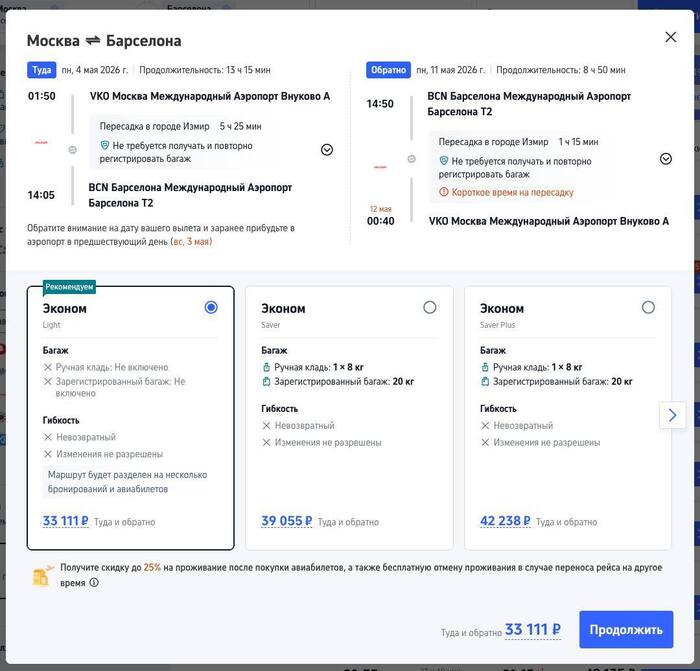Click the hotel discount promo icon

point(42,575)
